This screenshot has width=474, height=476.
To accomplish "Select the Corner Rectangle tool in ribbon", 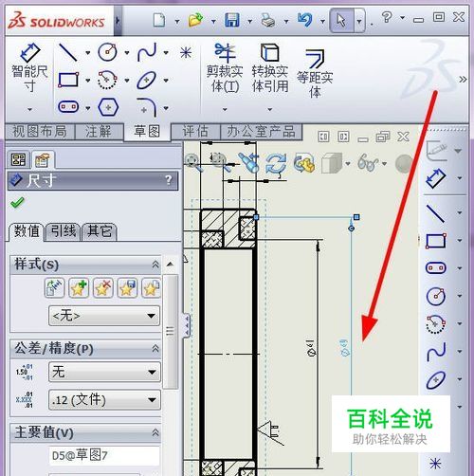I will (68, 80).
